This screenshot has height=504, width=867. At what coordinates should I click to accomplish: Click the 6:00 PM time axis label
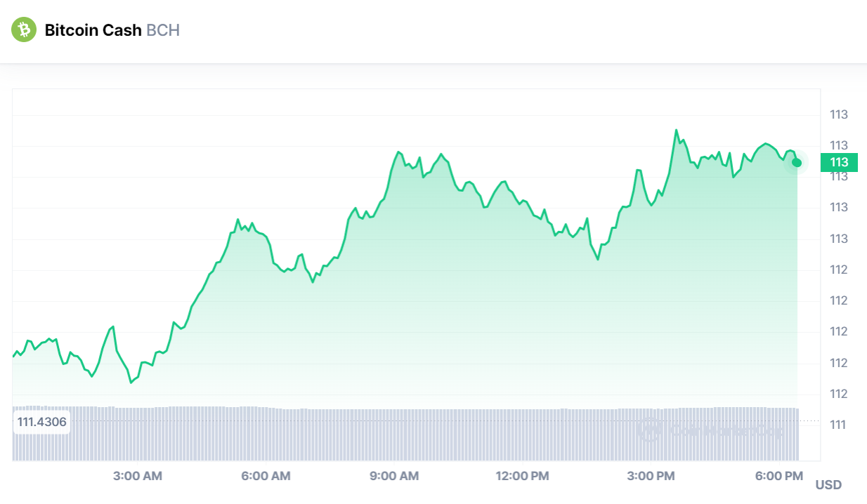tap(778, 476)
